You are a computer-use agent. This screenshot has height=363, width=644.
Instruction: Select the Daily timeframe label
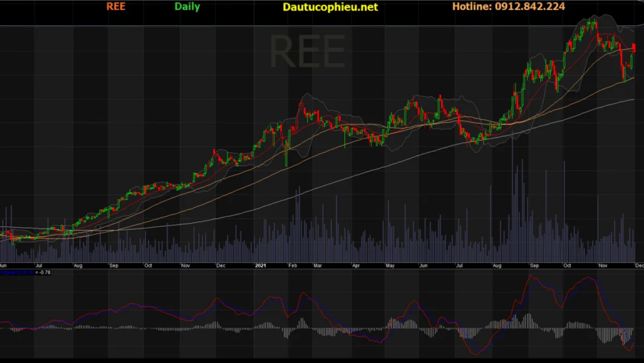[187, 7]
